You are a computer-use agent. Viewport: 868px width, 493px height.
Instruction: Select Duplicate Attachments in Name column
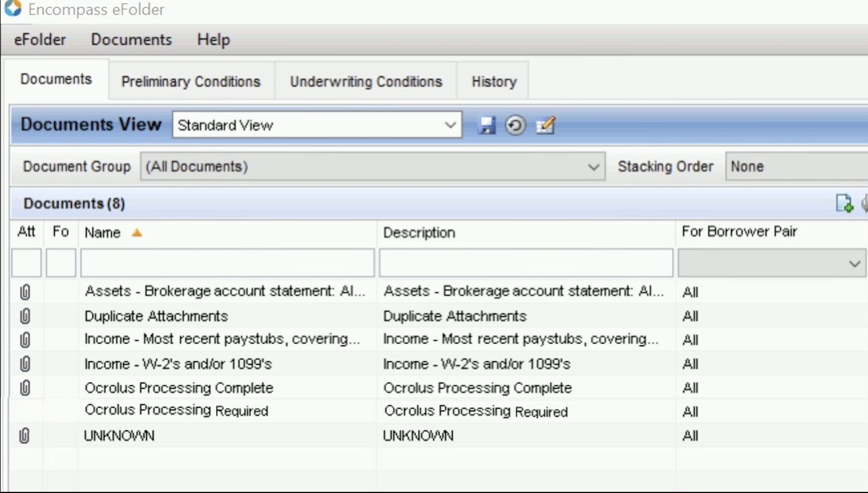[156, 316]
